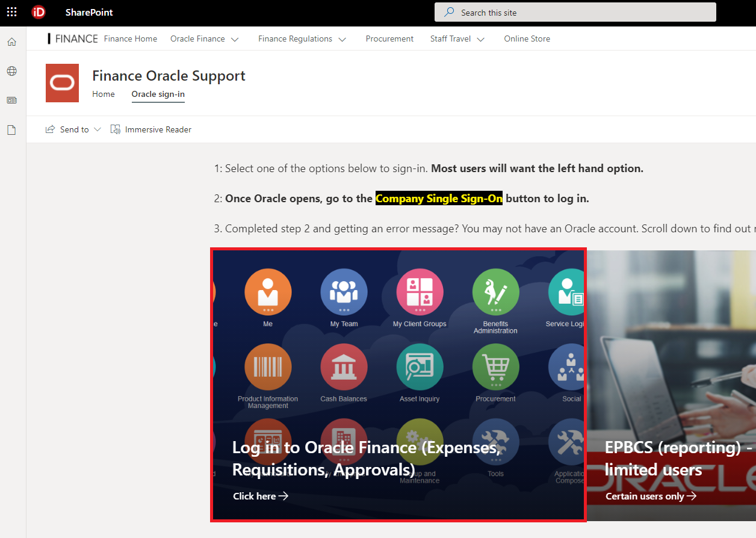756x538 pixels.
Task: Click the arrow next to Click here
Action: tap(283, 496)
